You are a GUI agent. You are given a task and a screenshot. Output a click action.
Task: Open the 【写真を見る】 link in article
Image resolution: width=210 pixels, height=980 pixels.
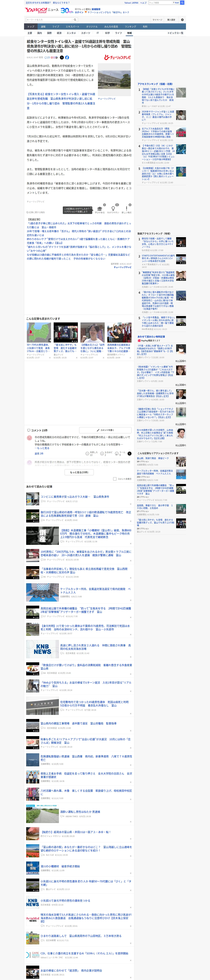coord(61,101)
